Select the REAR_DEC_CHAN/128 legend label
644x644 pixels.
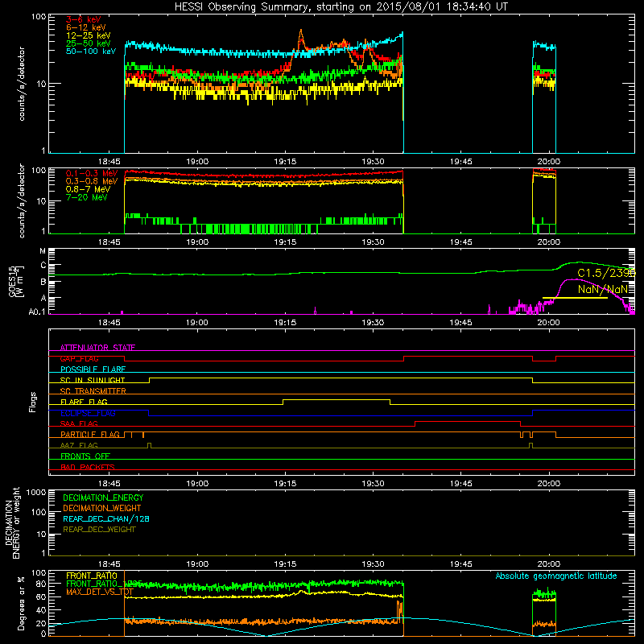click(106, 519)
